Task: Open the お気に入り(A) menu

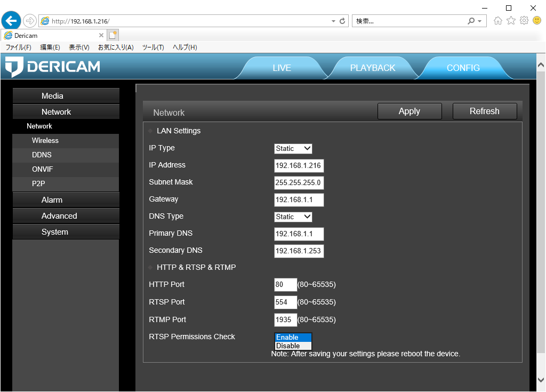Action: coord(116,47)
